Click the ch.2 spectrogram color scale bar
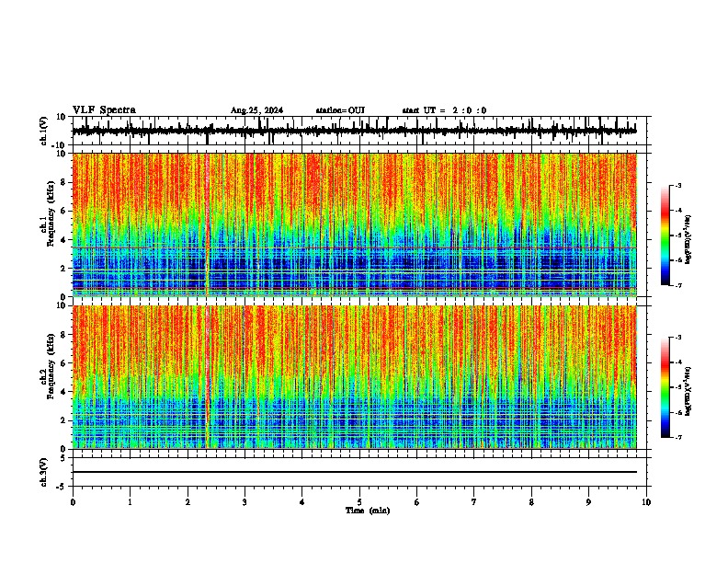The height and width of the screenshot is (563, 728). 665,387
